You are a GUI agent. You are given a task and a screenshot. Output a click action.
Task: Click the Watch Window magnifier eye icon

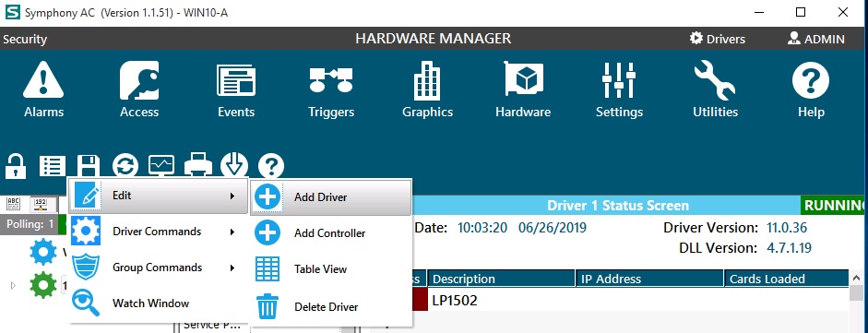click(x=87, y=303)
